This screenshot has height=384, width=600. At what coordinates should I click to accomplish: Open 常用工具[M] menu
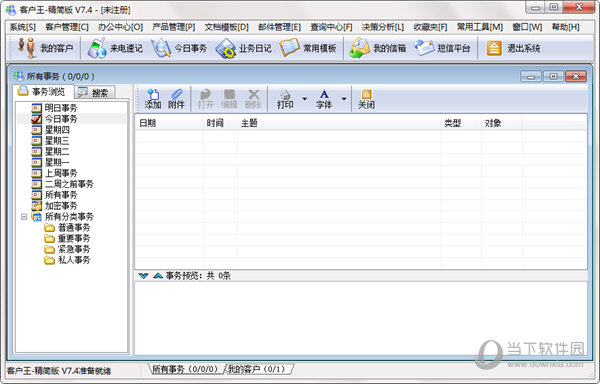[x=480, y=27]
